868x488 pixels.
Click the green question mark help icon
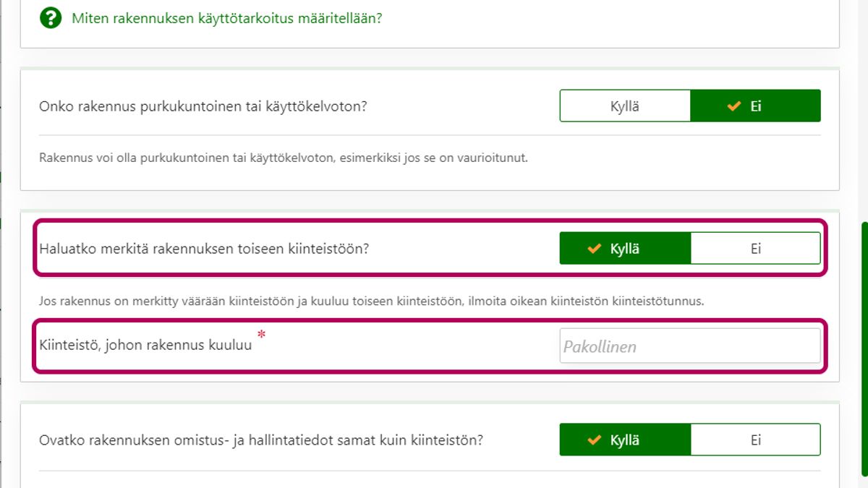click(x=50, y=18)
